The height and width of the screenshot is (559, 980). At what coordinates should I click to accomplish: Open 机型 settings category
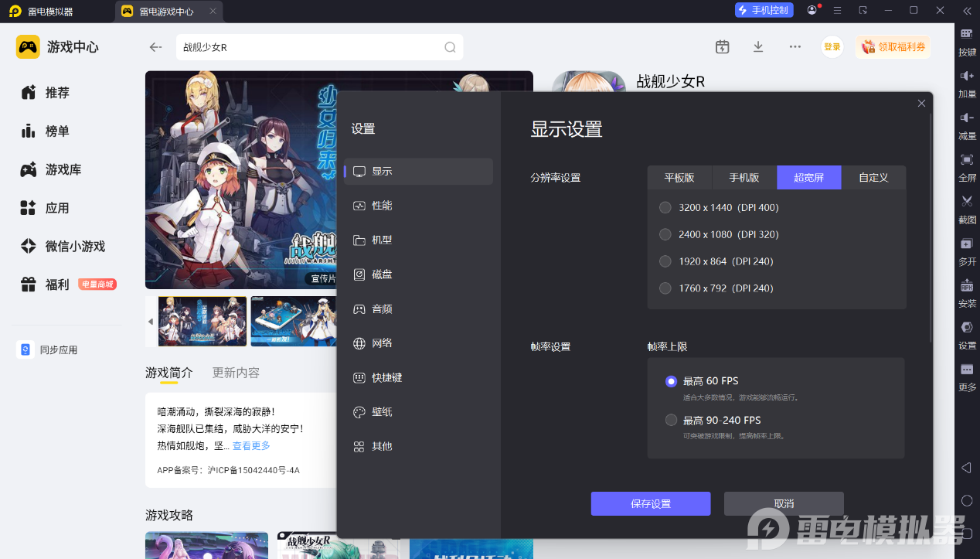point(419,240)
